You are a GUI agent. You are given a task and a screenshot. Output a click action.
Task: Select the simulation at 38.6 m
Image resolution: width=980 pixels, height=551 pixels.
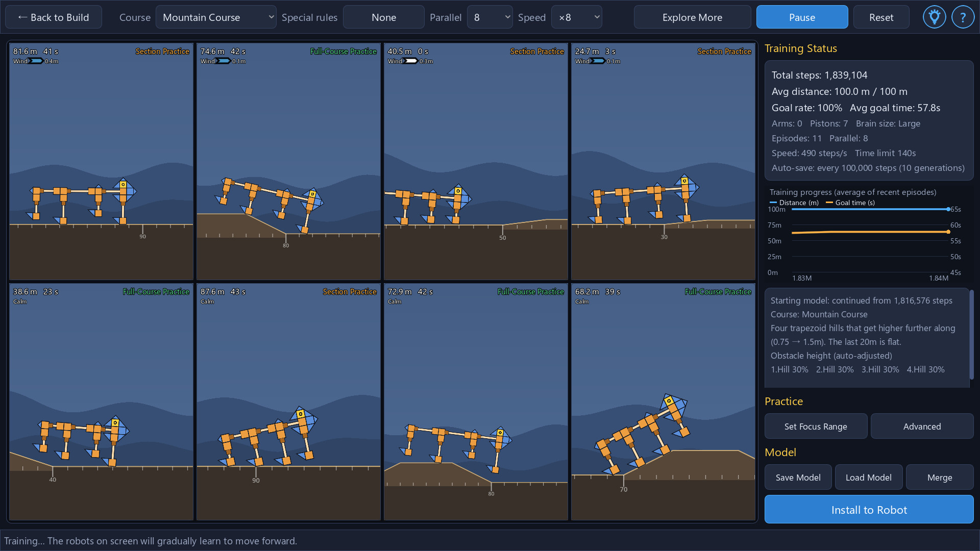101,402
